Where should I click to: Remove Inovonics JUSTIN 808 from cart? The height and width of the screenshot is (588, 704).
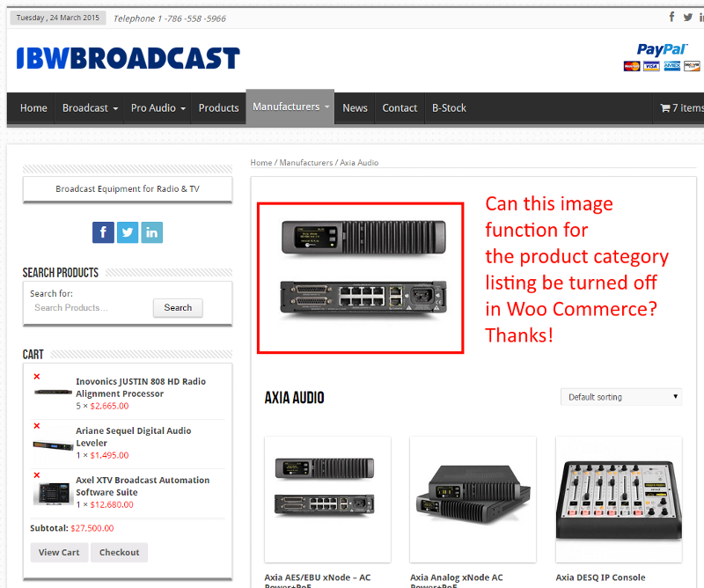pyautogui.click(x=37, y=377)
